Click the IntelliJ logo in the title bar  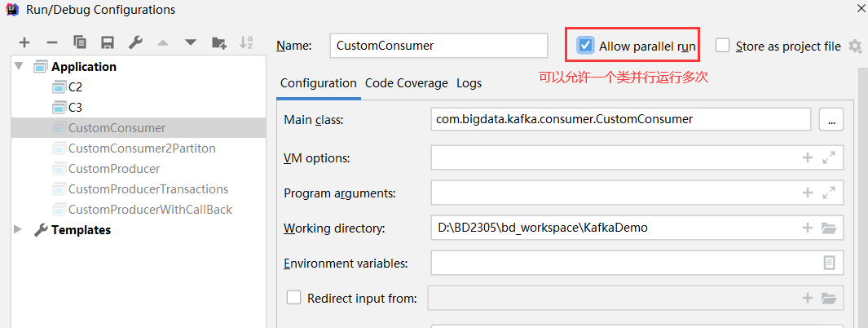coord(11,9)
